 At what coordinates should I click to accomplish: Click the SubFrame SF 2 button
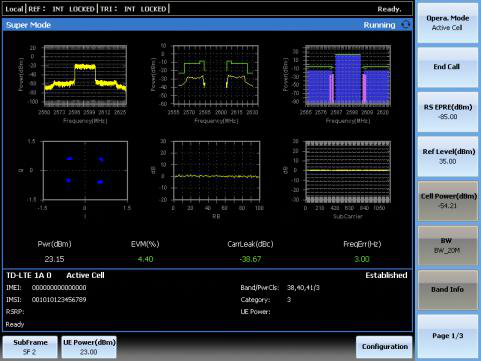click(30, 347)
